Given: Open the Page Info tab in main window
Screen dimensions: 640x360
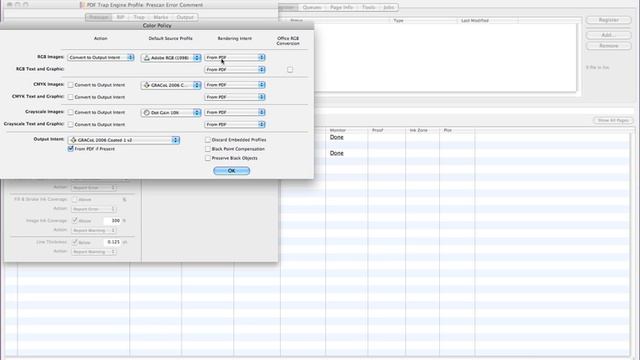Looking at the screenshot, I should [342, 7].
